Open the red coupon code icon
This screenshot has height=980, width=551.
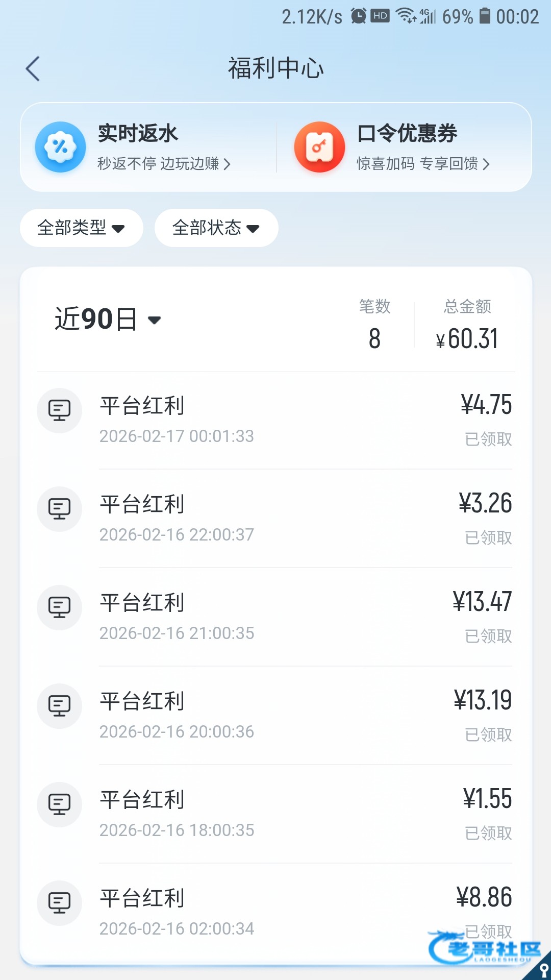pos(319,147)
